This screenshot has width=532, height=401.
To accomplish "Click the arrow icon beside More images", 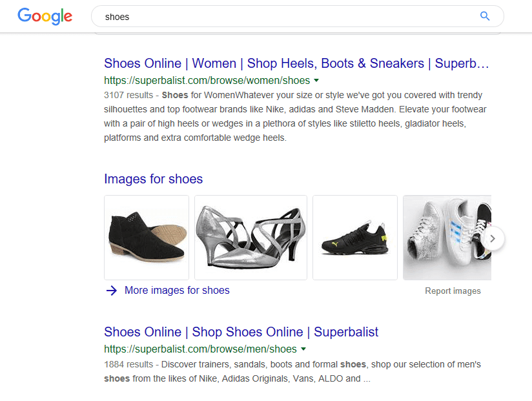I will pyautogui.click(x=112, y=291).
